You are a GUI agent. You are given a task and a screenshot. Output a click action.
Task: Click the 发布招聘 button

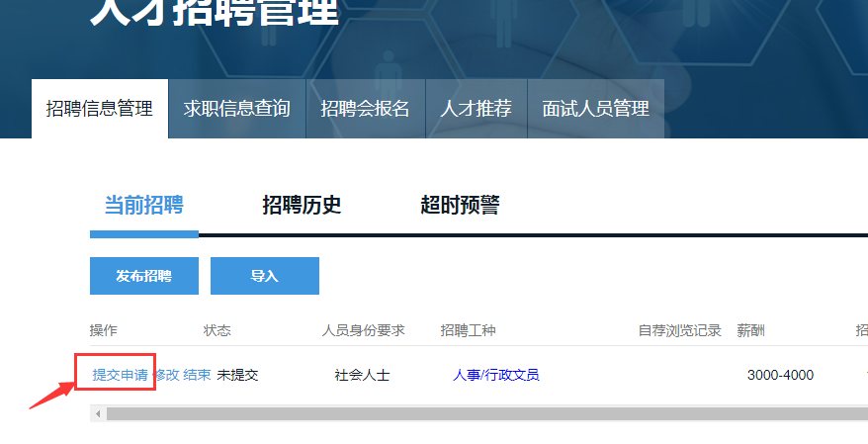[143, 276]
